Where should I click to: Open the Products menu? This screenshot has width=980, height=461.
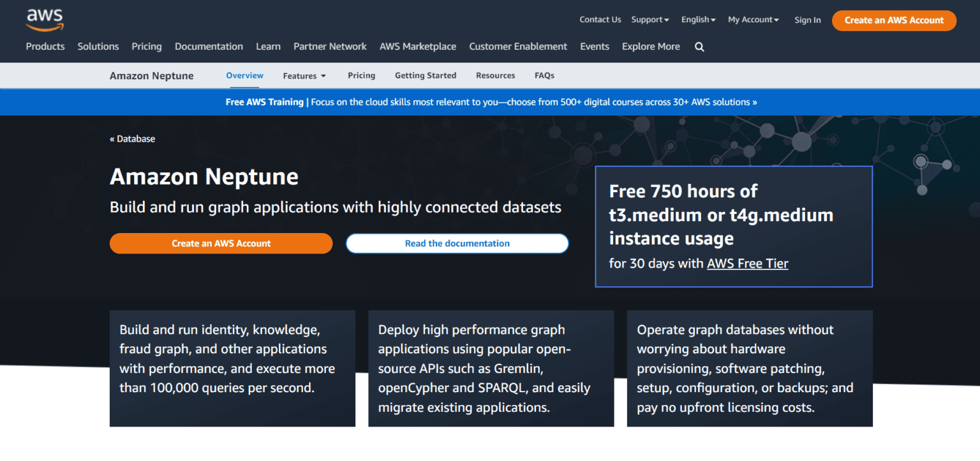point(45,46)
